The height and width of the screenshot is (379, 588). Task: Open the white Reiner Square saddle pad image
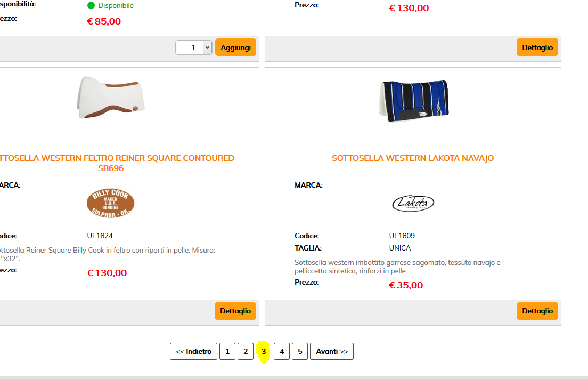(111, 96)
